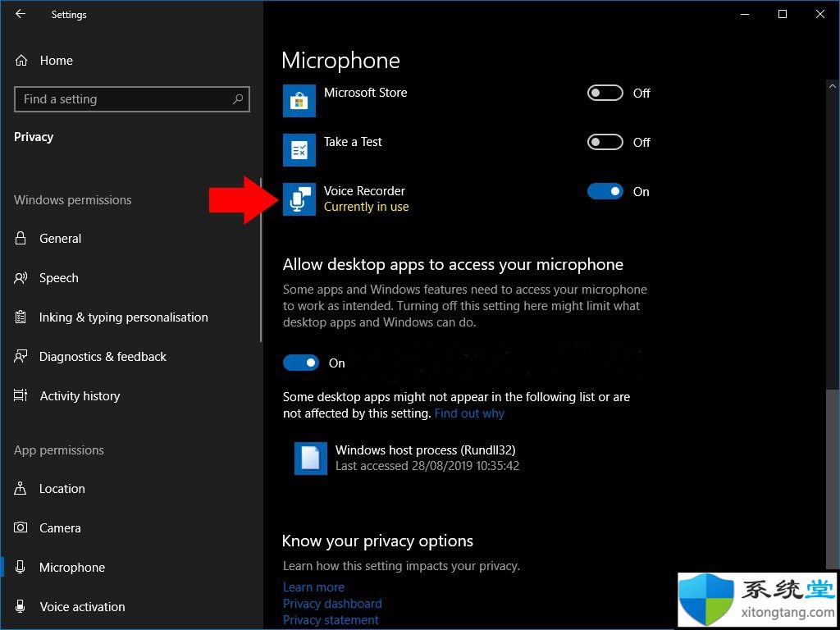Click the 'Microphone' page title
The width and height of the screenshot is (840, 630).
click(340, 61)
